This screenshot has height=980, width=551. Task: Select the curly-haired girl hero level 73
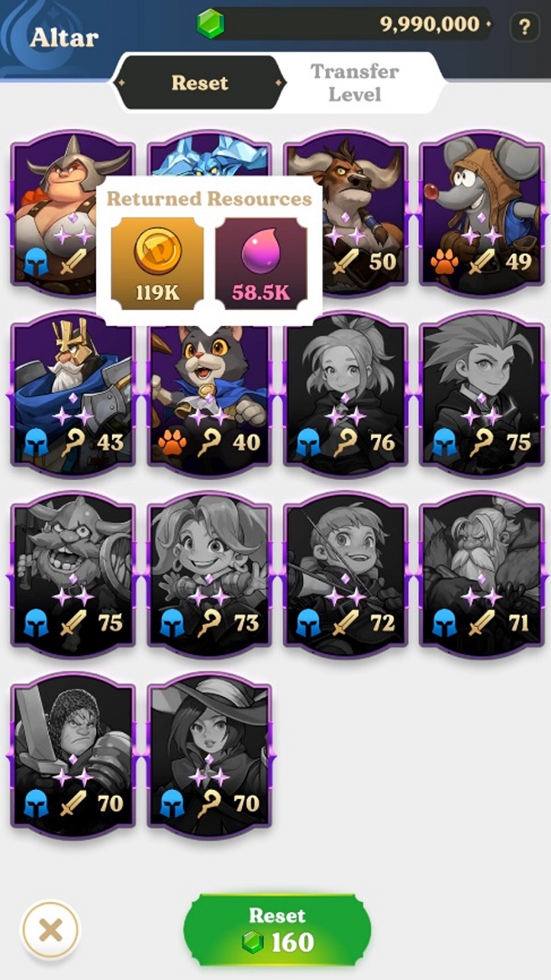click(x=209, y=575)
